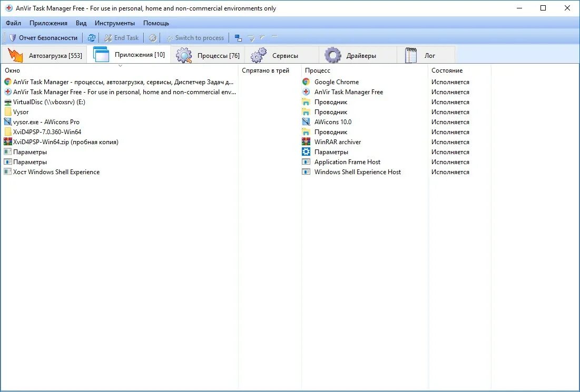Click the Application Frame Host process name
The width and height of the screenshot is (580, 392).
click(x=347, y=162)
